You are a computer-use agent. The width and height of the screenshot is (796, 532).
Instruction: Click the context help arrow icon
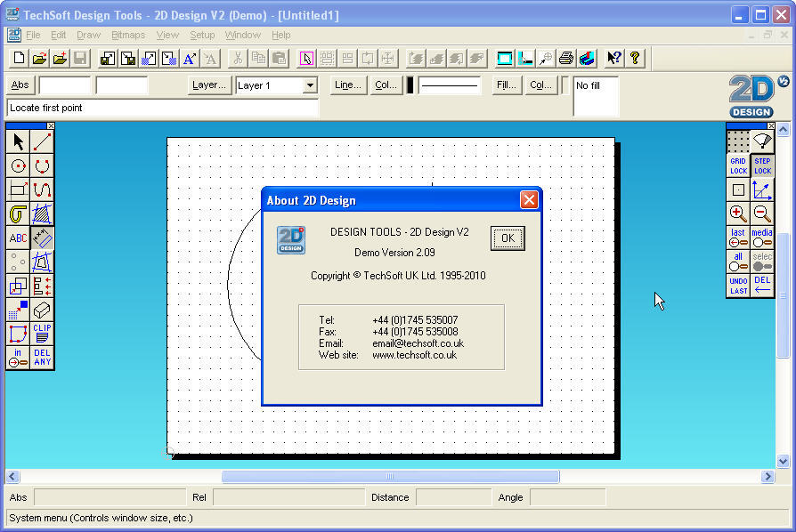613,57
